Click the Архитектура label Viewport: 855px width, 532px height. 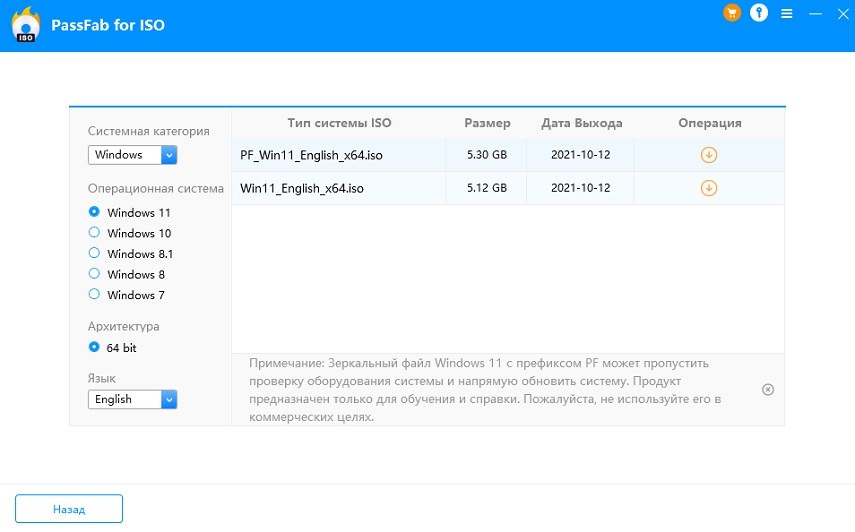click(x=123, y=327)
